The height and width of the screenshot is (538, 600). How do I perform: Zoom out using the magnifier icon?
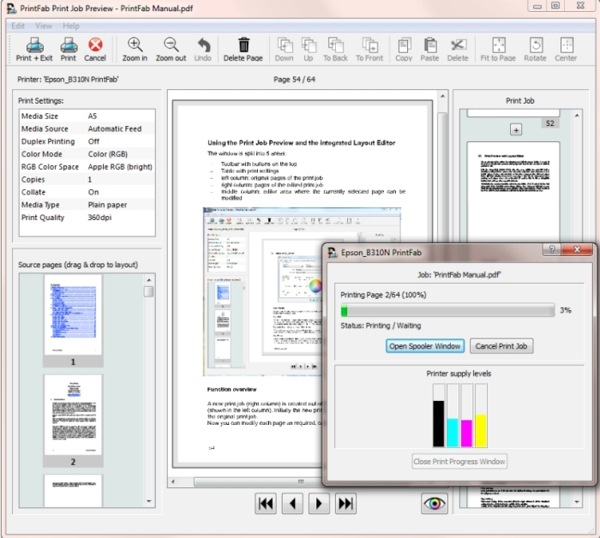[x=171, y=46]
